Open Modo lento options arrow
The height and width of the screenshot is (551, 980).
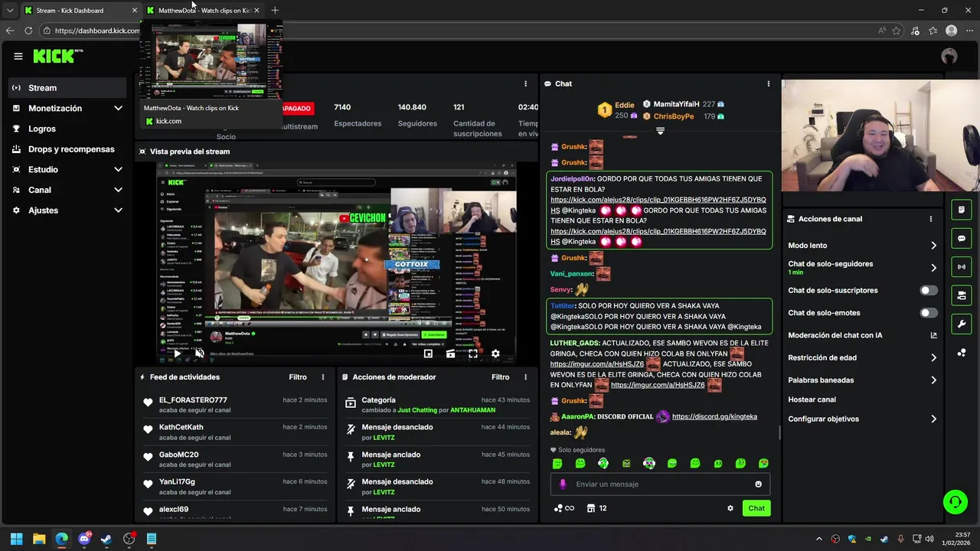933,246
